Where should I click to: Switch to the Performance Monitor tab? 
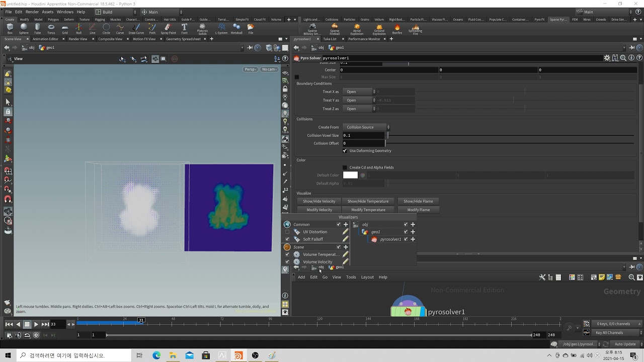point(364,39)
